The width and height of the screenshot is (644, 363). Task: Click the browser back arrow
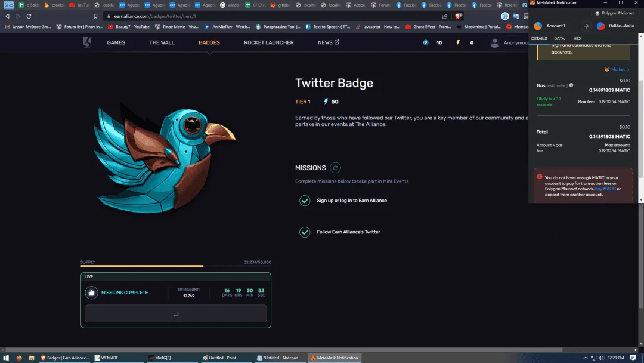7,16
